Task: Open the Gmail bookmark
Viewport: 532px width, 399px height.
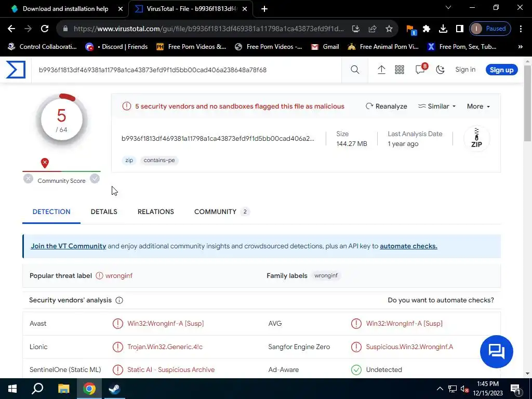Action: point(325,47)
